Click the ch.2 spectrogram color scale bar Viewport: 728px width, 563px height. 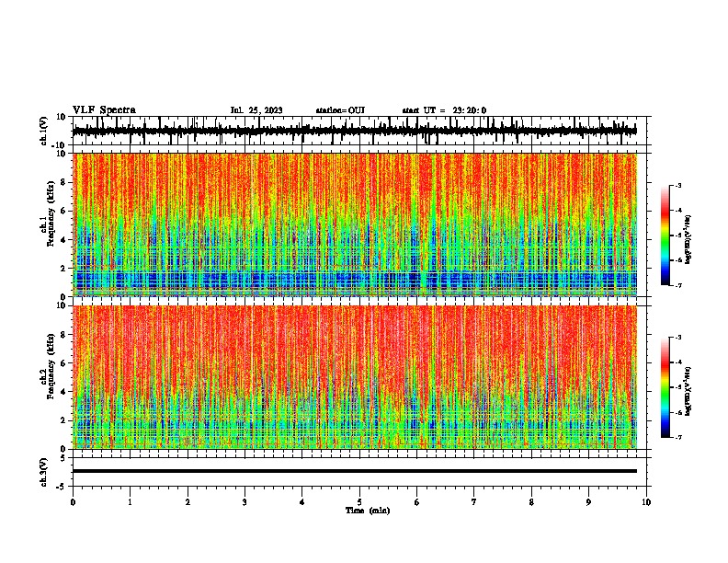tap(665, 387)
